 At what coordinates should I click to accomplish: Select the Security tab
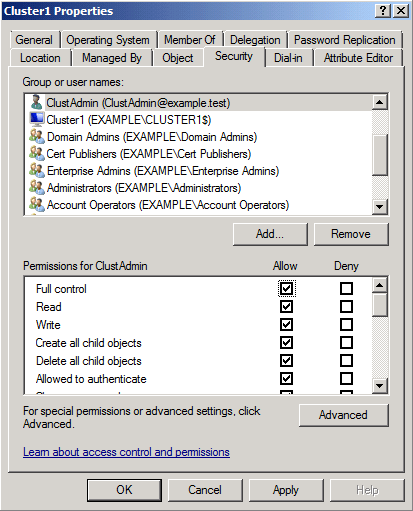pos(234,56)
